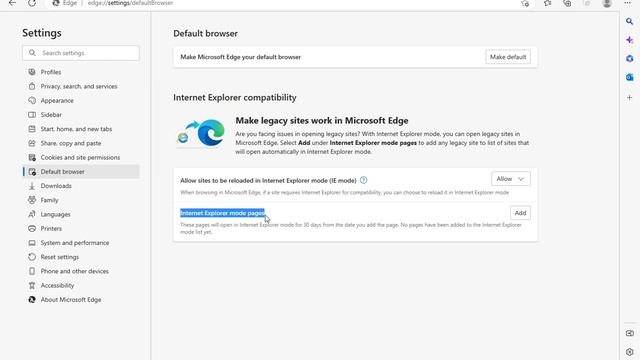Add this page to favorites via star icon
Viewport: 640px width, 360px height.
525,3
